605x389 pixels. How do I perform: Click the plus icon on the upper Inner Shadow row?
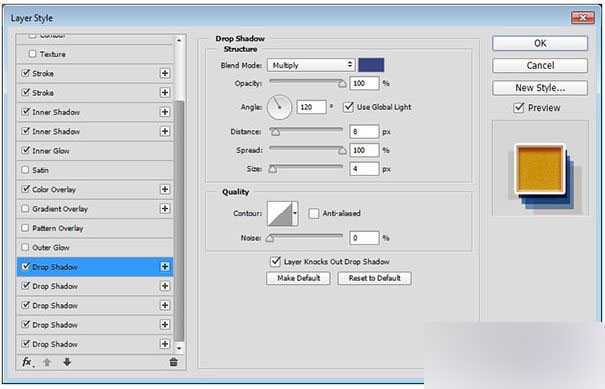pos(165,112)
